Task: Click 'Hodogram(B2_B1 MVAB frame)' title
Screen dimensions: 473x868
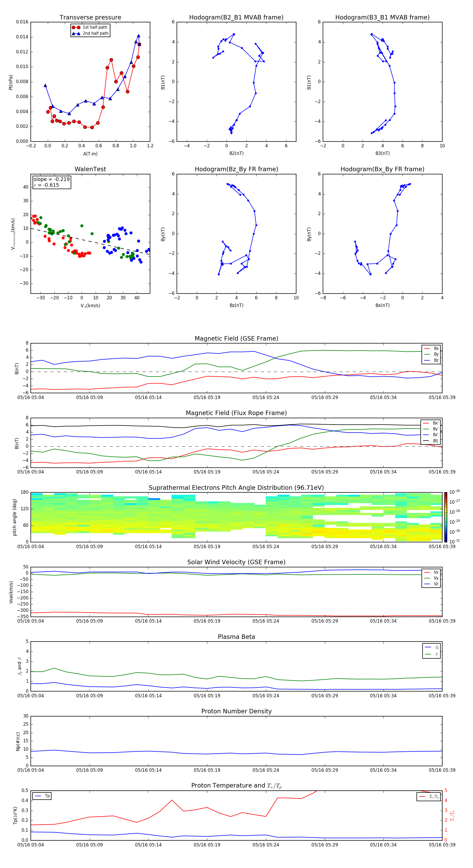Action: click(x=236, y=17)
